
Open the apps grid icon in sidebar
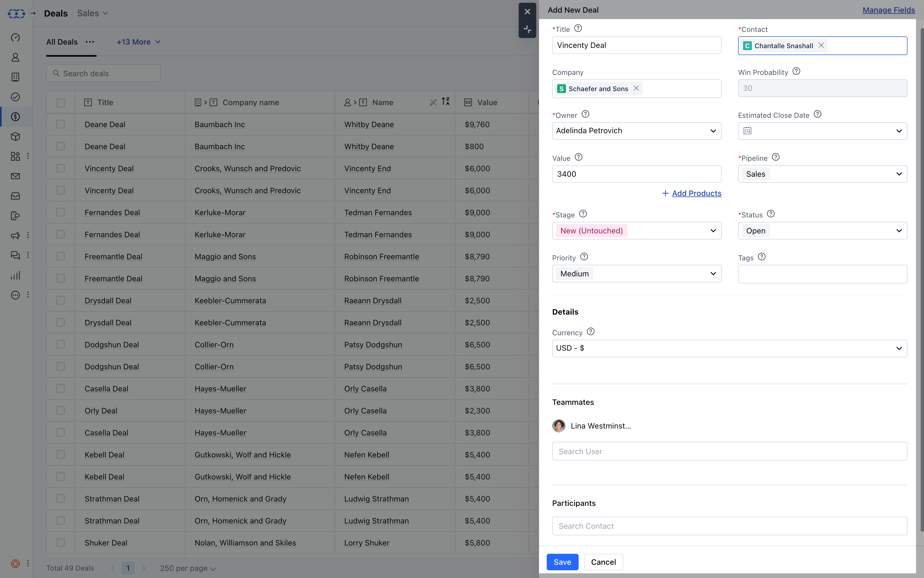click(x=15, y=156)
